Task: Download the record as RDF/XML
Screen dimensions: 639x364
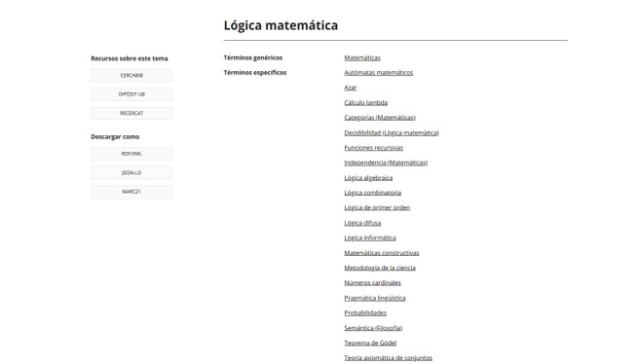Action: click(x=132, y=154)
